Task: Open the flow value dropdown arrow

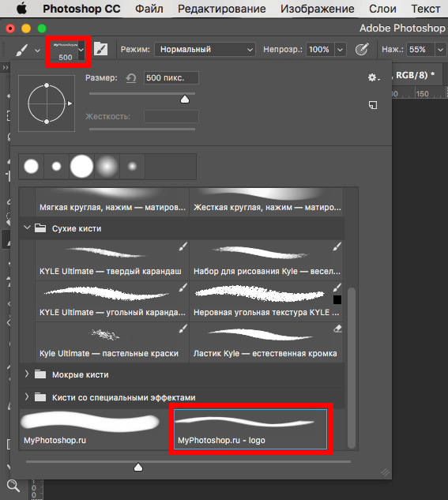Action: (x=440, y=50)
